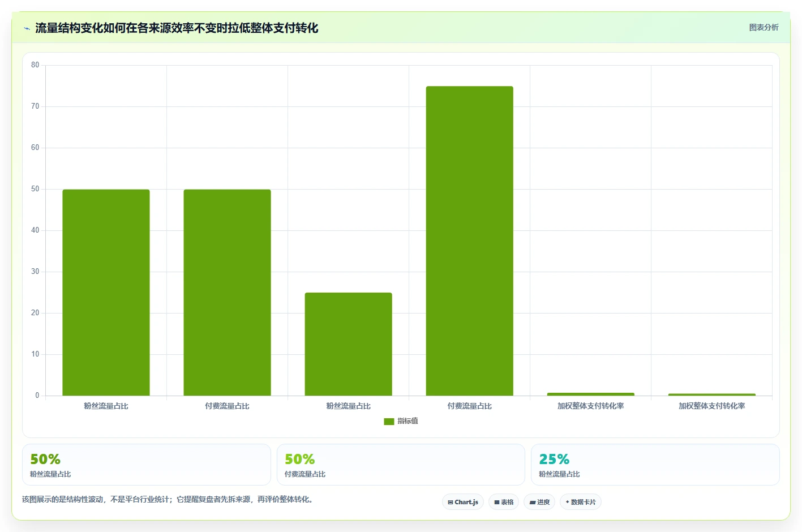
Task: Click the footnote text 该图展示的是结构性波动
Action: (63, 499)
